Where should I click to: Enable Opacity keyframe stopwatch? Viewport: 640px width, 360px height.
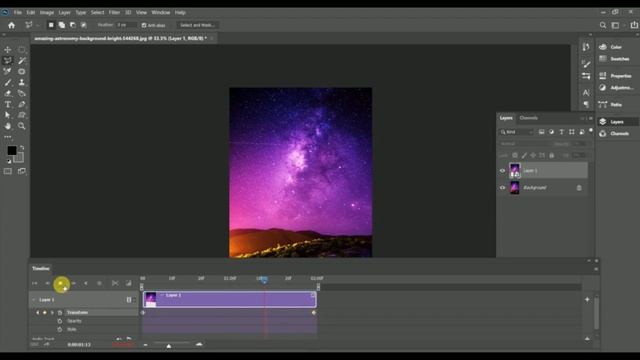point(60,321)
